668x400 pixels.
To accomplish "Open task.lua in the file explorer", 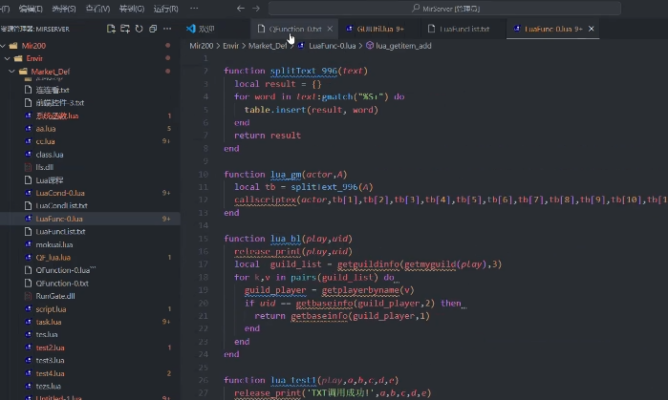I will pos(50,322).
